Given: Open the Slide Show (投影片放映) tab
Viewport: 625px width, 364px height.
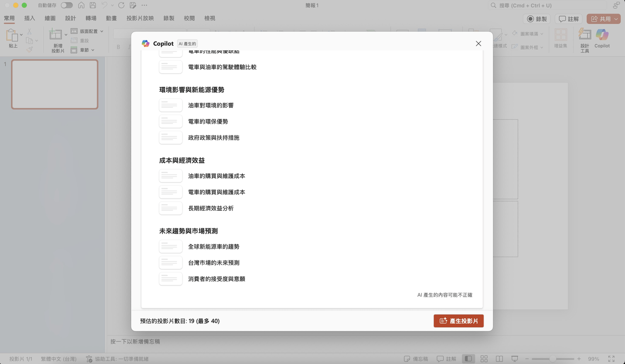Looking at the screenshot, I should click(140, 18).
